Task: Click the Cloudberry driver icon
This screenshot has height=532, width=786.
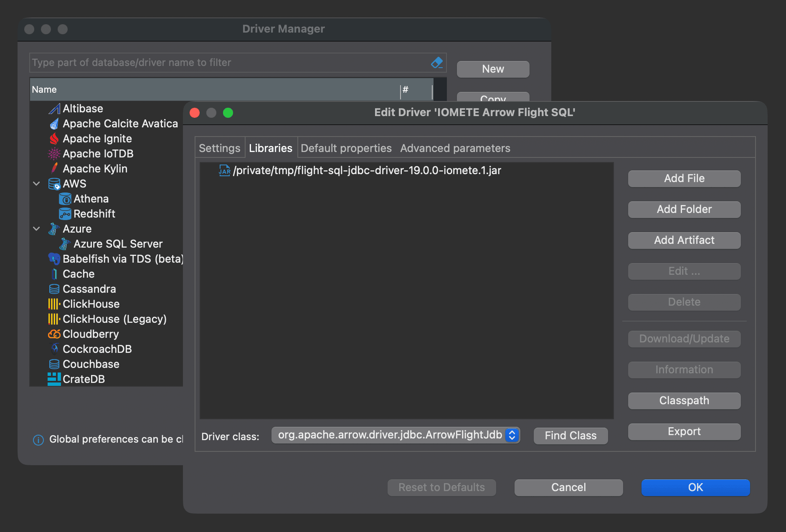Action: coord(54,334)
